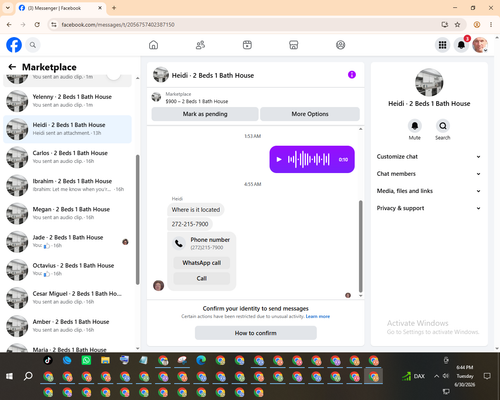500x400 pixels.
Task: Expand the Chat members section
Action: (x=429, y=174)
